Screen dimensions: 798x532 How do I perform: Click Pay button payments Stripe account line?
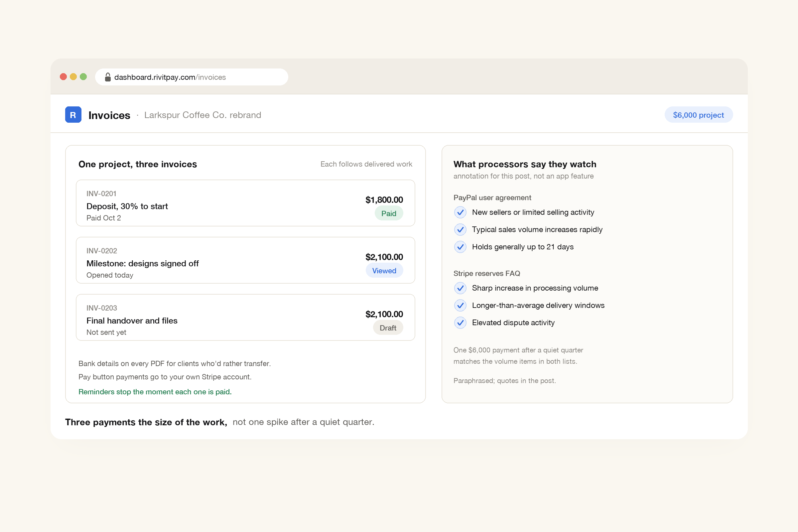coord(165,377)
